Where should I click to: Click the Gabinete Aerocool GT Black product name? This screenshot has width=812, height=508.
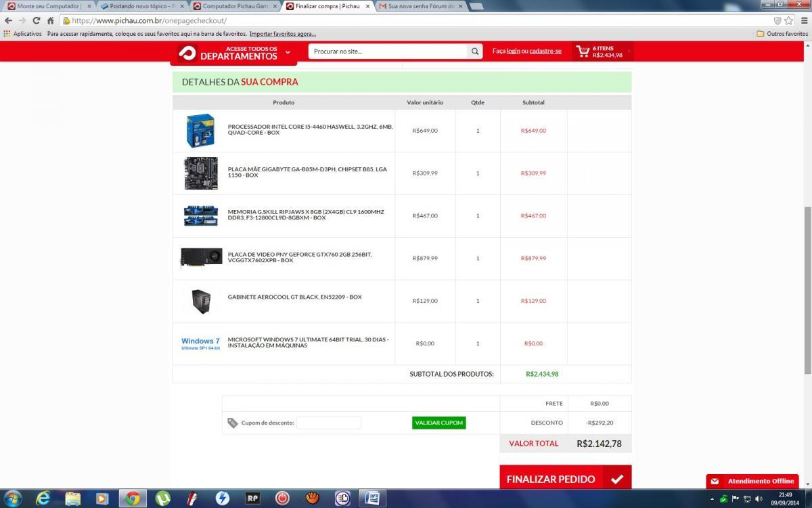[294, 297]
